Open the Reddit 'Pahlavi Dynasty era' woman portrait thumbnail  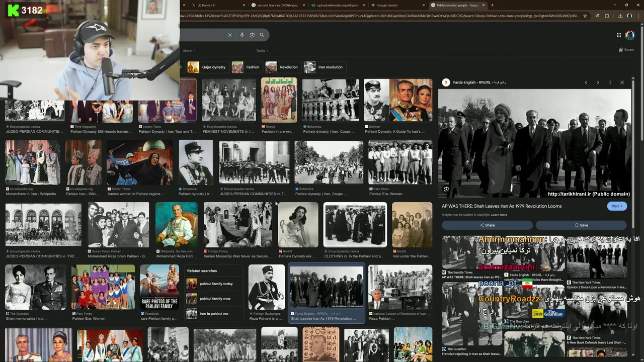tap(298, 225)
